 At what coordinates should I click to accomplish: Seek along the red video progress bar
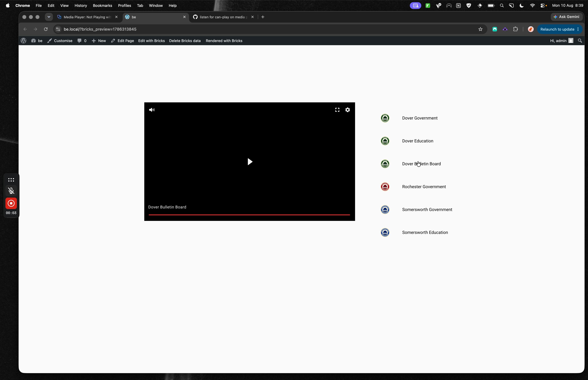(x=249, y=215)
